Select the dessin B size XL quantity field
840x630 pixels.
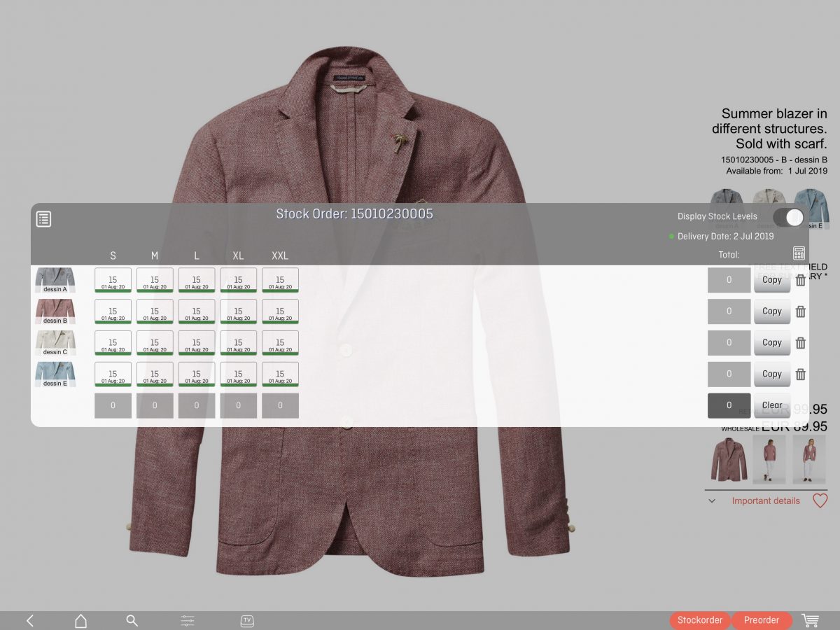238,311
